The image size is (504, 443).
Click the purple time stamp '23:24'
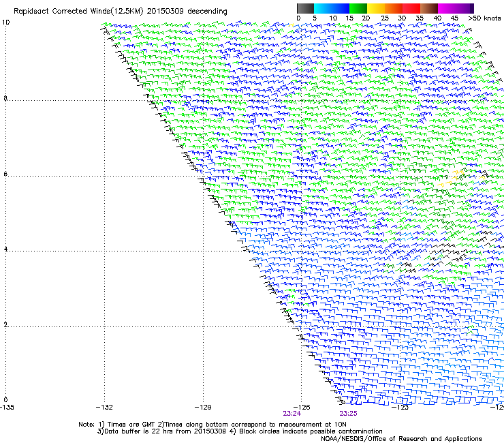click(x=292, y=414)
